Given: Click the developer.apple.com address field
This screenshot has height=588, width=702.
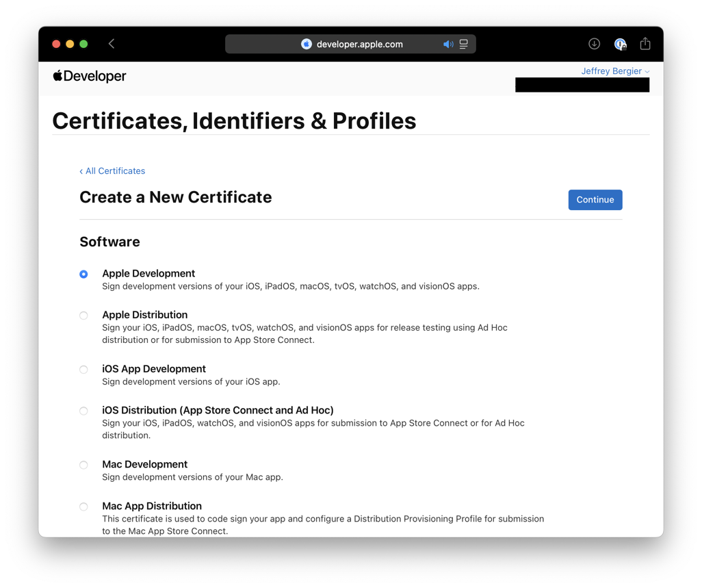Looking at the screenshot, I should (x=359, y=44).
